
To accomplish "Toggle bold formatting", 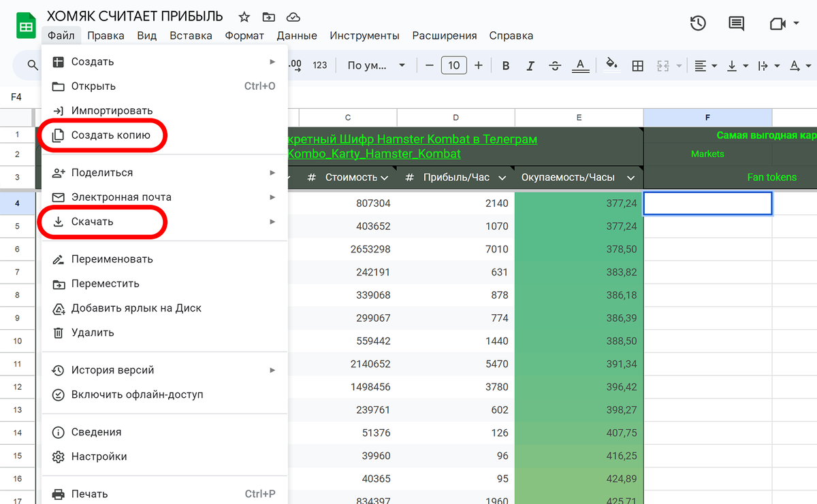I will (x=506, y=65).
